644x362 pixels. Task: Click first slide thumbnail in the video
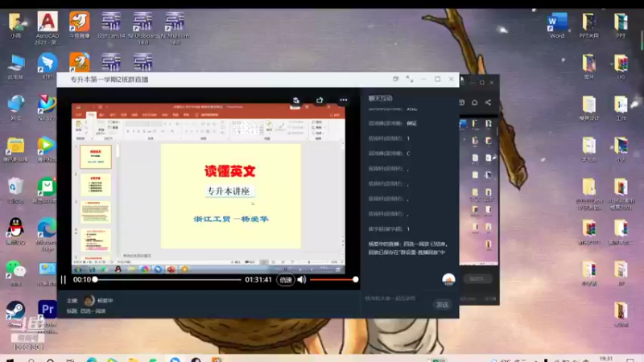tap(95, 156)
